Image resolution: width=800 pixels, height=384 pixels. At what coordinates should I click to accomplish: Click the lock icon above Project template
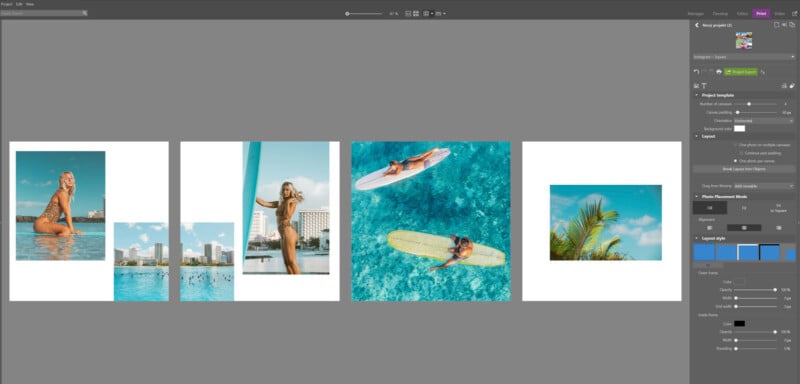tap(784, 86)
